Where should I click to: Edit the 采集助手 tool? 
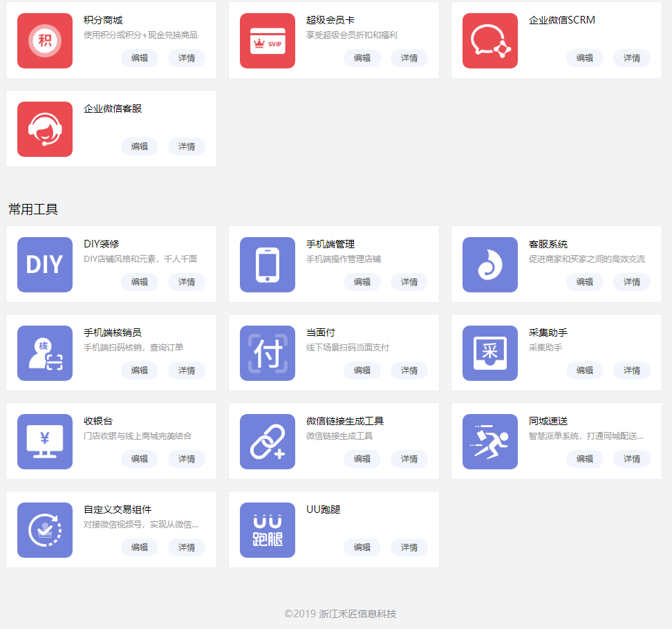(585, 370)
